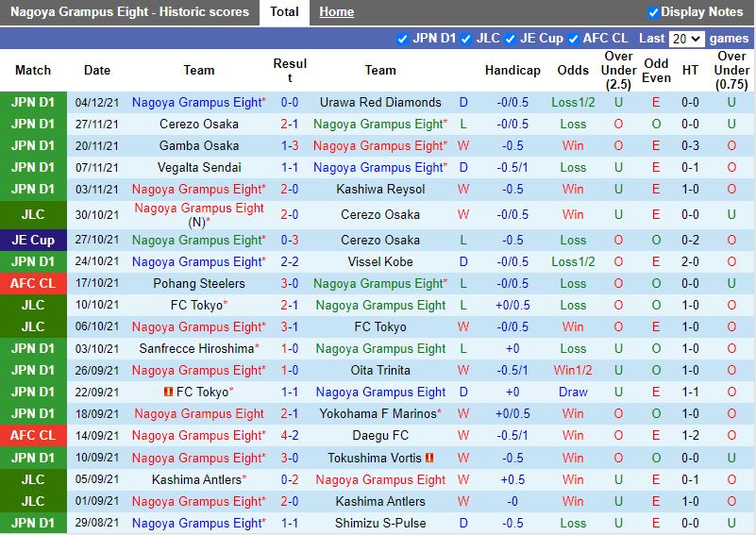The width and height of the screenshot is (756, 535).
Task: Select the Loss1/2 odds on 04/12/21
Action: [573, 102]
